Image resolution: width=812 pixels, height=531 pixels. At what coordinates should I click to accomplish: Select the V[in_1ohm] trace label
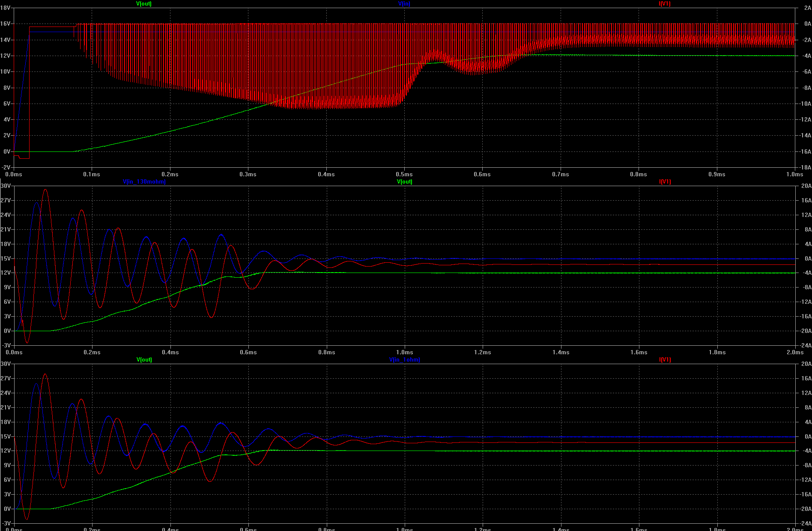pyautogui.click(x=404, y=360)
